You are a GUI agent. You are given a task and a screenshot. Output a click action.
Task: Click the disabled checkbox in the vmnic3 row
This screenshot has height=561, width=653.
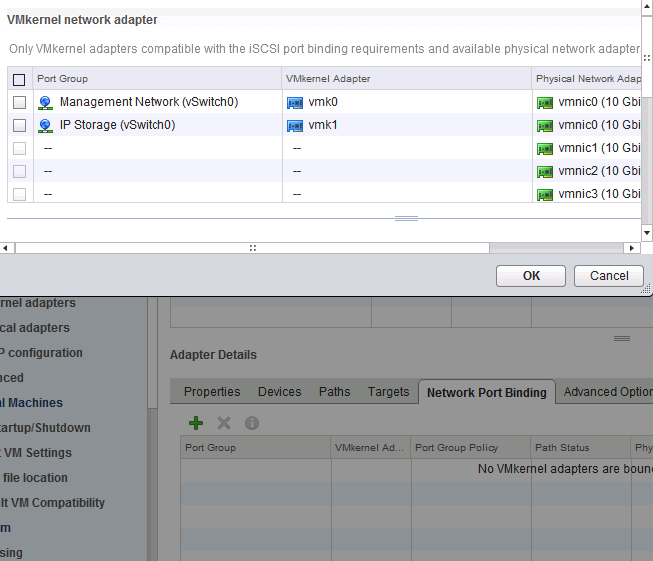(x=19, y=194)
